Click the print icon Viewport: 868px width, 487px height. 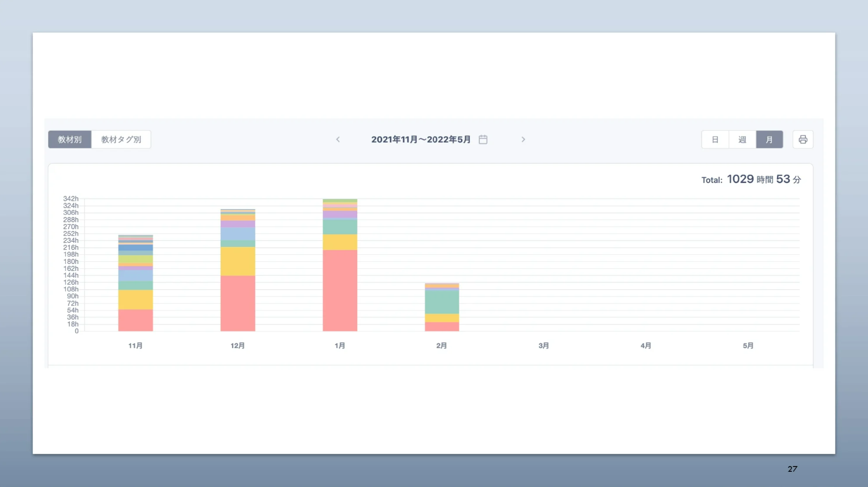(803, 139)
